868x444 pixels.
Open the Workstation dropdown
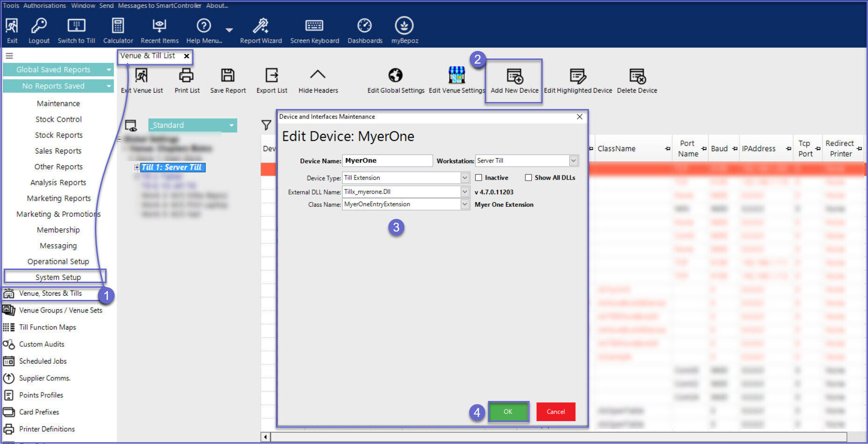(574, 161)
